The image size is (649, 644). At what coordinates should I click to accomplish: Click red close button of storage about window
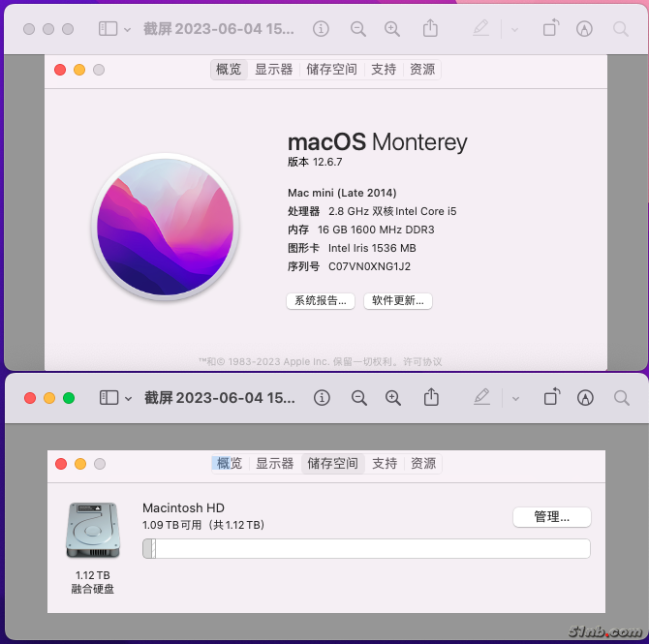coord(61,464)
